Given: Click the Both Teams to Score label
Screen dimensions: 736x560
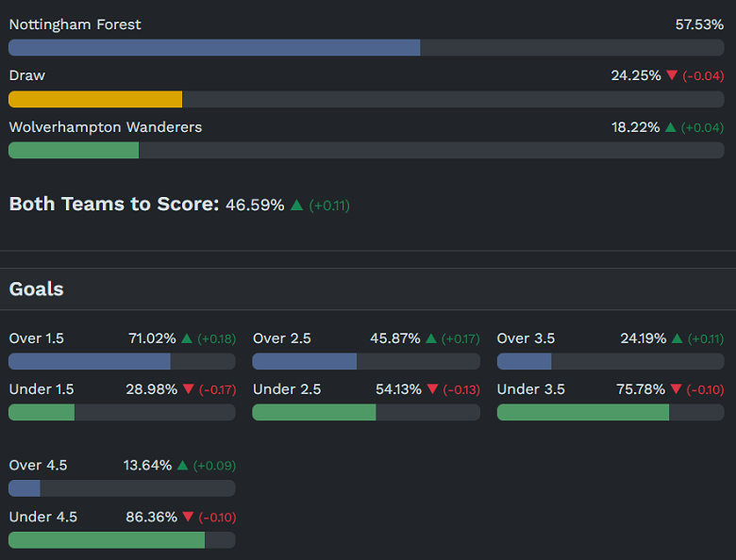Looking at the screenshot, I should pos(114,204).
